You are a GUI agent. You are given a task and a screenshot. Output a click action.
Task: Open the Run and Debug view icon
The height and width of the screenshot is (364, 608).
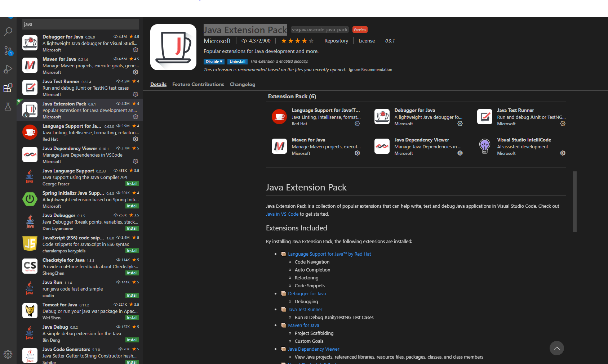tap(8, 69)
